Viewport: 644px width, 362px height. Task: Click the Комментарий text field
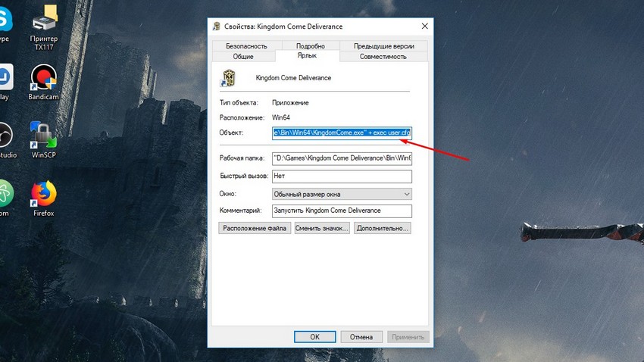342,211
